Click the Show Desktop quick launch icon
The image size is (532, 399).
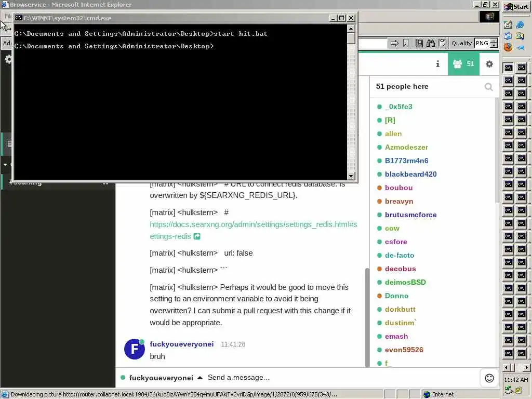pyautogui.click(x=508, y=25)
